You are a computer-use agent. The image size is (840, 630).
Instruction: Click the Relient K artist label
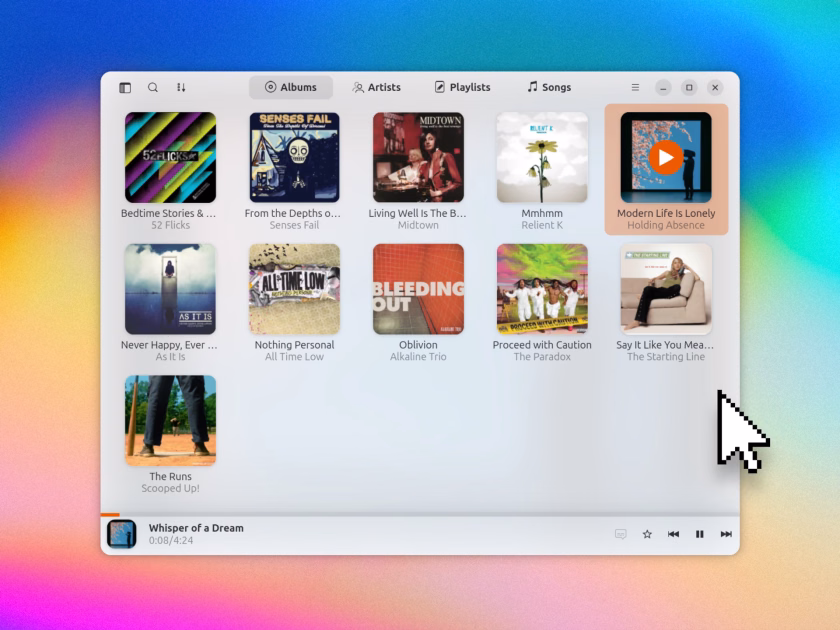(542, 225)
